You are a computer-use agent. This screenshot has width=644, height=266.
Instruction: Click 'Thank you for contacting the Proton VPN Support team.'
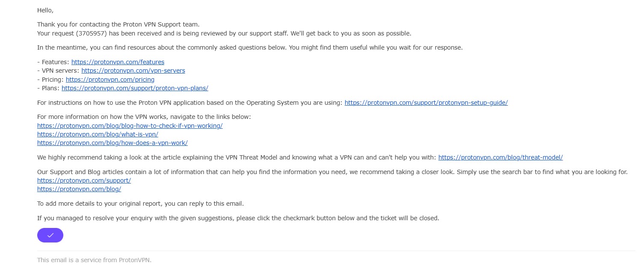point(119,25)
